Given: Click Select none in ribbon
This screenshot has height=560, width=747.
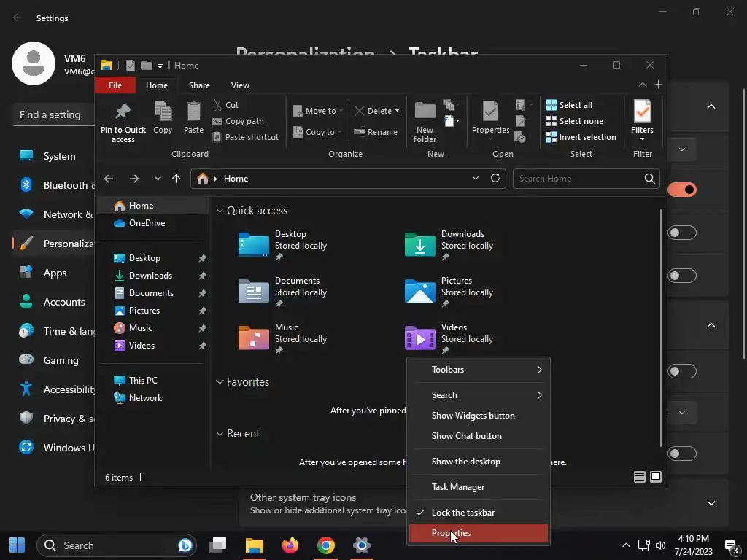Looking at the screenshot, I should (575, 121).
